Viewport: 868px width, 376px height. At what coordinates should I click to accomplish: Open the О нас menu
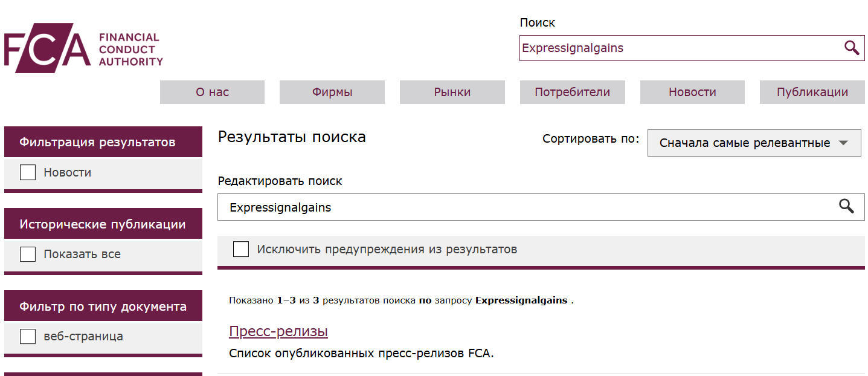(x=212, y=92)
